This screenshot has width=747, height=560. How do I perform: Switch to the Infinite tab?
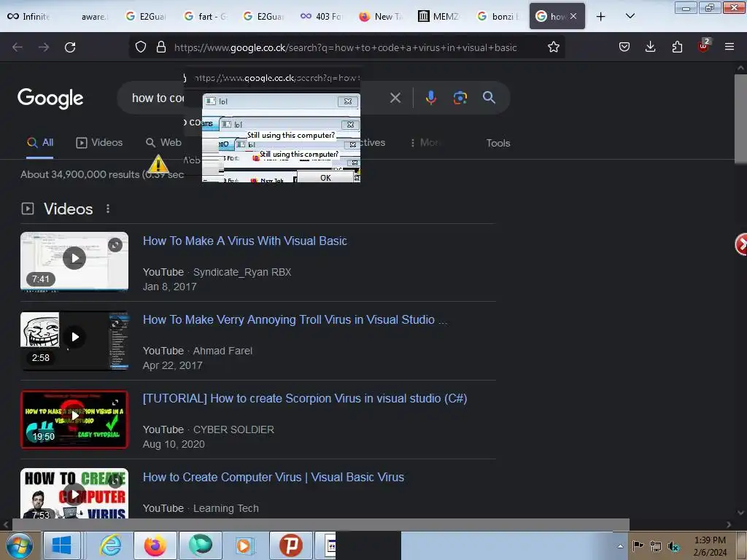[28, 17]
